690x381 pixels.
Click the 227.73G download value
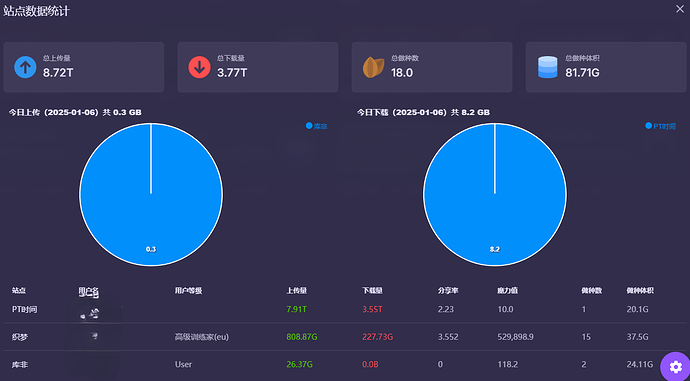(x=378, y=337)
